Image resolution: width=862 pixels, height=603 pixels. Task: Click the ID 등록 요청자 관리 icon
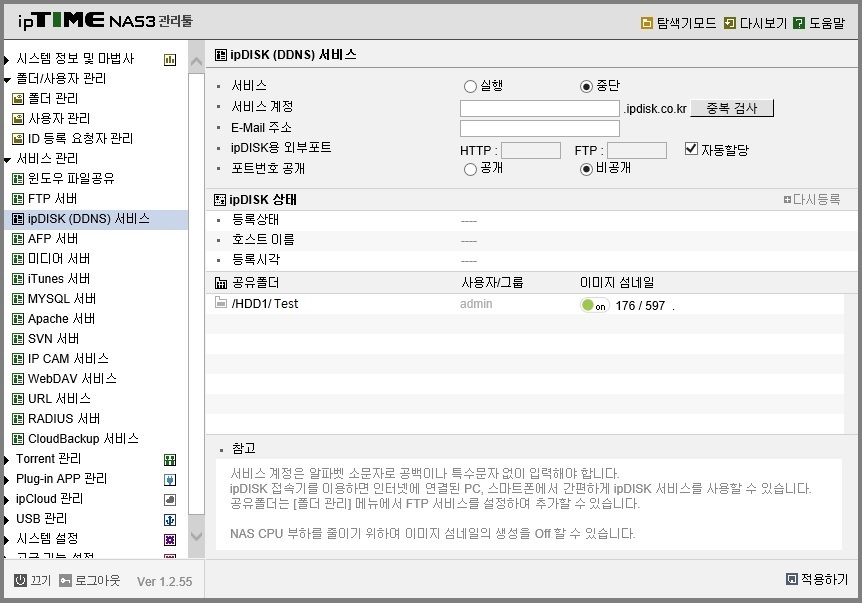click(x=18, y=139)
